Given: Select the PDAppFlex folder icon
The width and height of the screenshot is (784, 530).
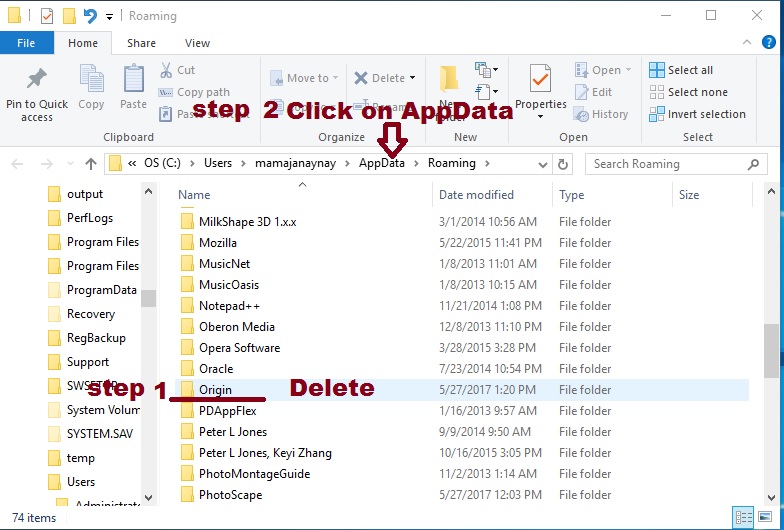Looking at the screenshot, I should tap(187, 411).
